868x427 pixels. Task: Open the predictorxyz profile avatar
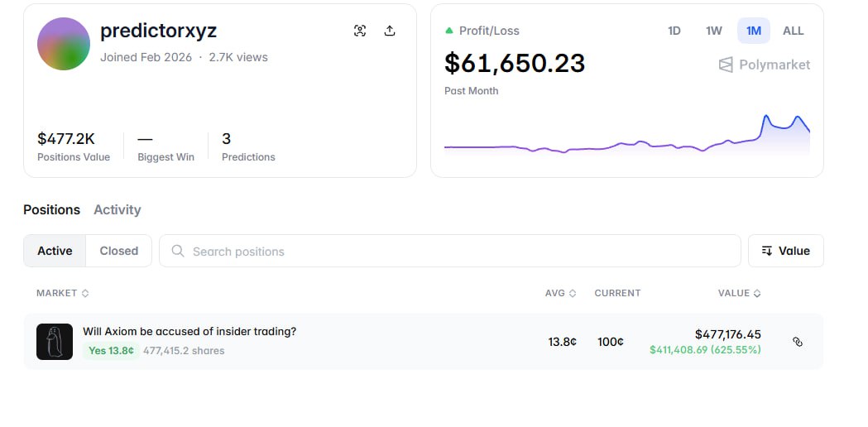[x=64, y=44]
